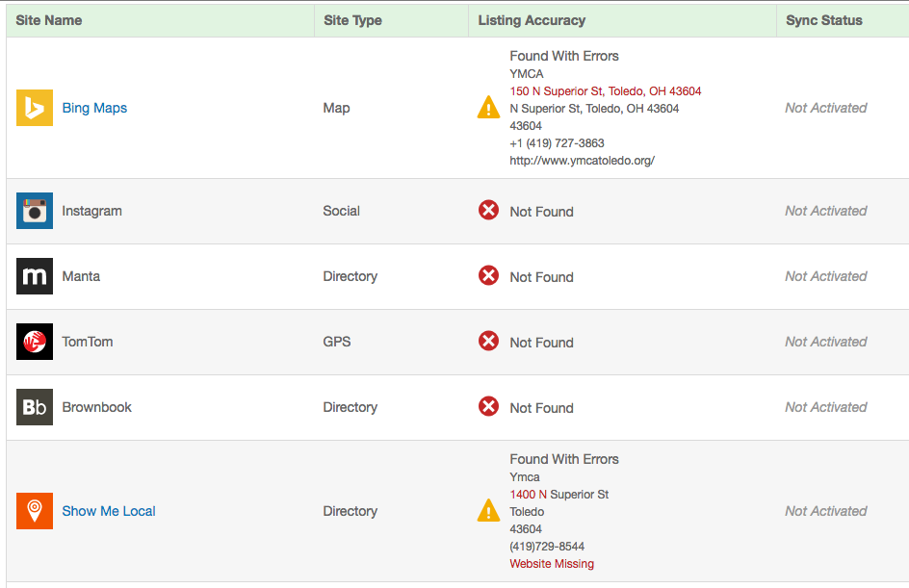909x588 pixels.
Task: Click the 1400 N Superior St address
Action: [x=558, y=494]
